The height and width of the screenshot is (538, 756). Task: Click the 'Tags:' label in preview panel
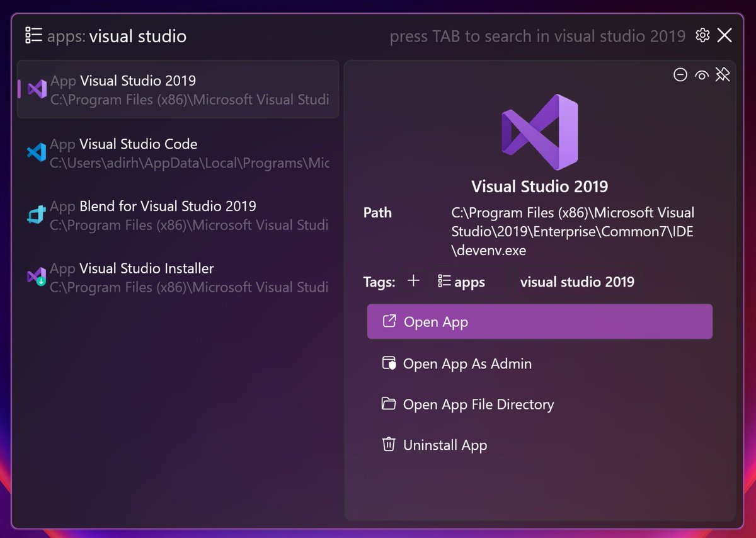click(379, 282)
